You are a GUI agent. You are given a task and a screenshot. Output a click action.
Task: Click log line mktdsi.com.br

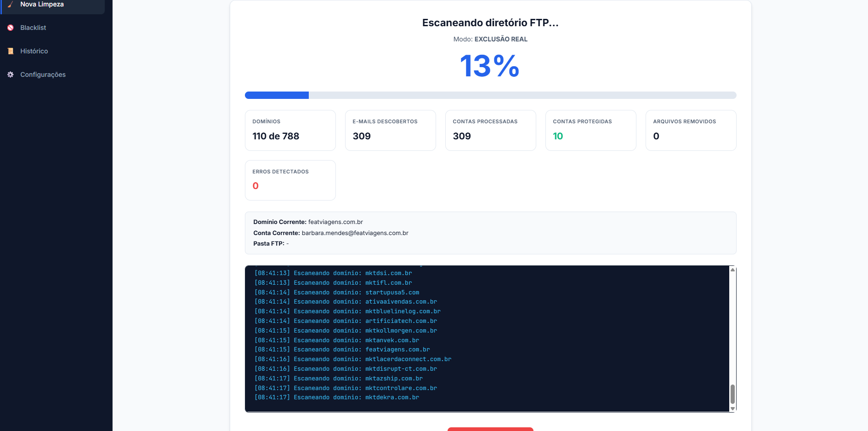click(333, 273)
